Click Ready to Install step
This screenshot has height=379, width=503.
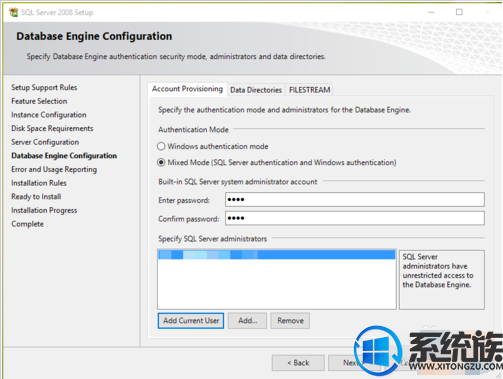pyautogui.click(x=36, y=197)
